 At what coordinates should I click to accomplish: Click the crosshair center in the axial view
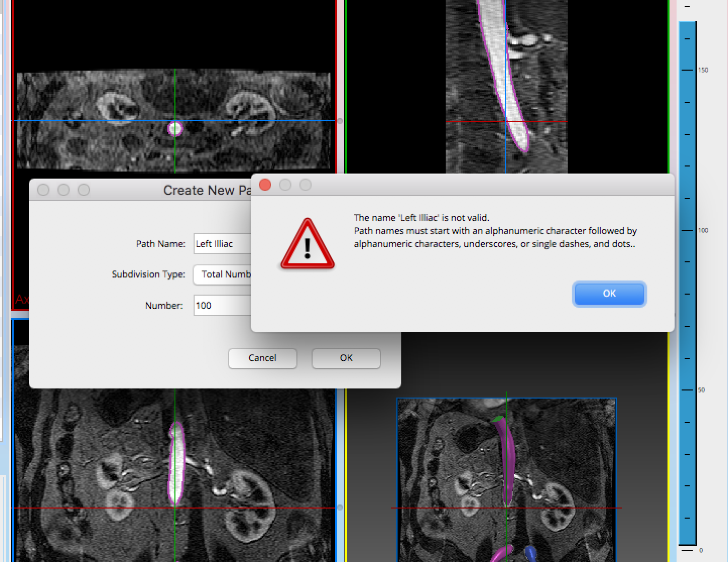[175, 121]
